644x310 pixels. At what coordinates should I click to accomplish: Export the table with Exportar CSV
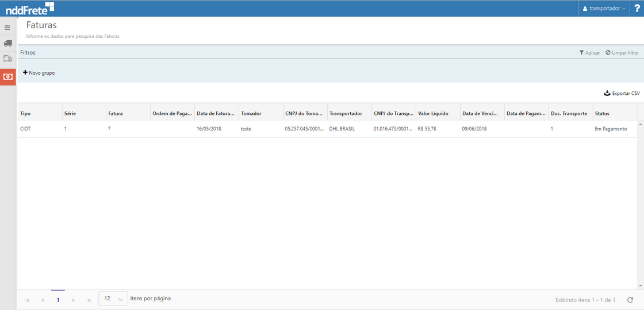(x=622, y=93)
